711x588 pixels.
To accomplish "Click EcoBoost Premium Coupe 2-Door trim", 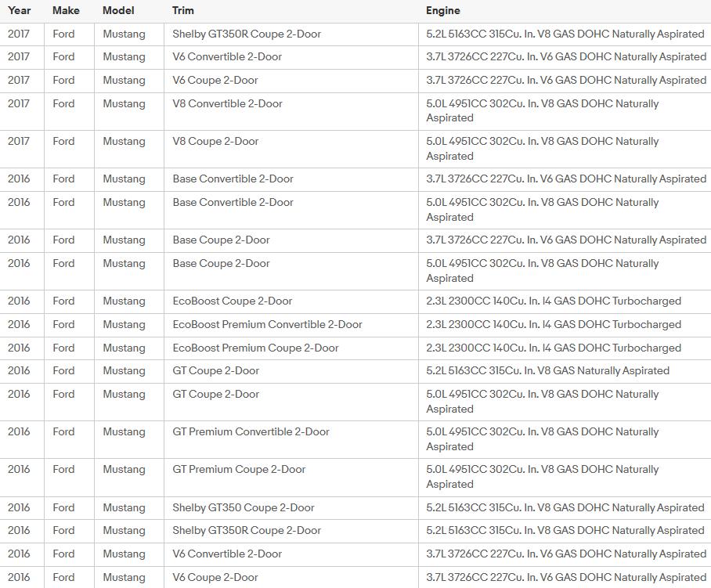I will click(x=255, y=348).
